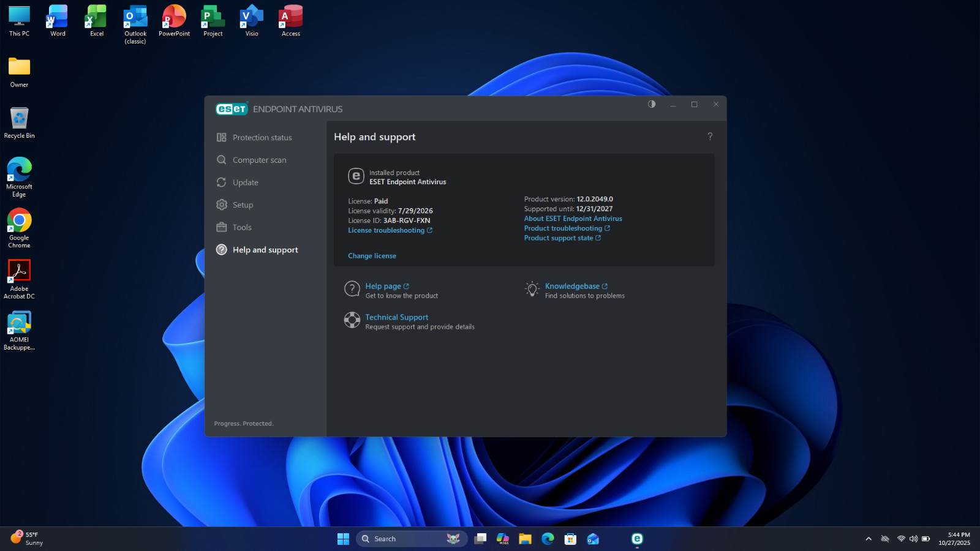Select the Word desktop shortcut
Screen dimensions: 980x551
[58, 21]
